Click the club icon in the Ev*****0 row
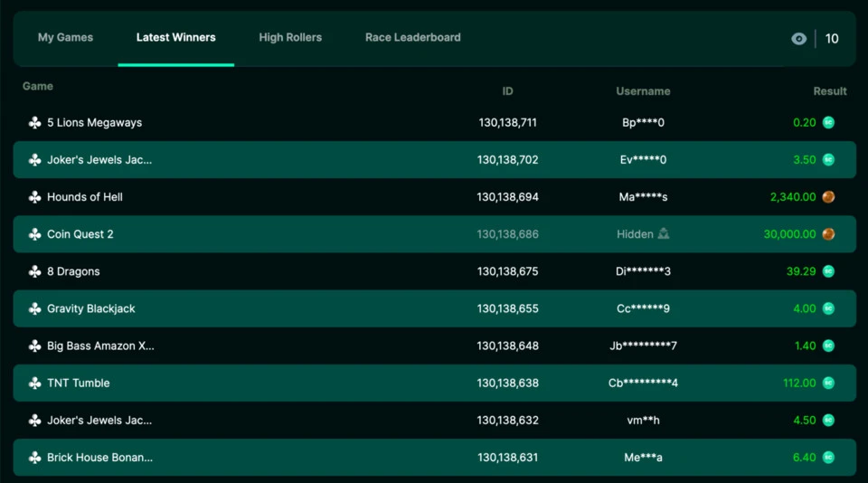 coord(35,160)
